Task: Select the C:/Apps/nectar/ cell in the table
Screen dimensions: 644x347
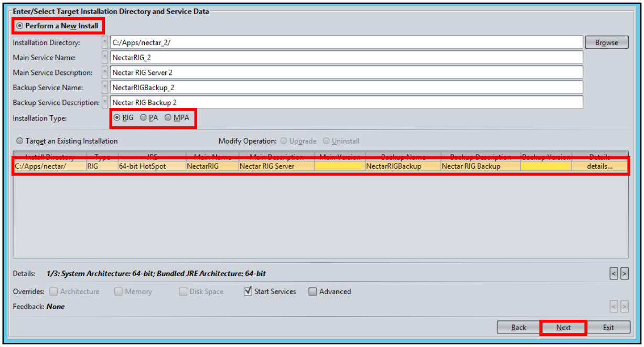Action: (50, 166)
